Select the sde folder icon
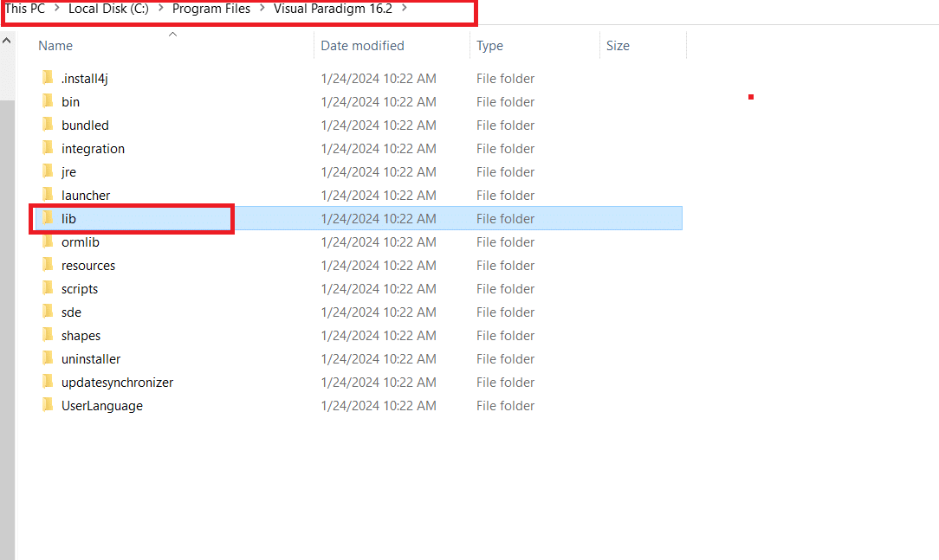The image size is (939, 560). 48,311
